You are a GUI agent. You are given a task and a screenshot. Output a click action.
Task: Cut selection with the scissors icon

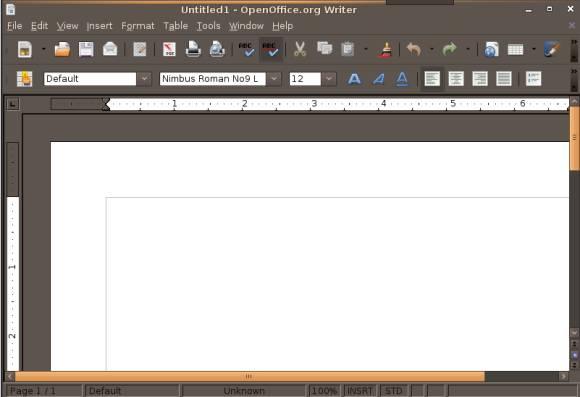tap(300, 49)
